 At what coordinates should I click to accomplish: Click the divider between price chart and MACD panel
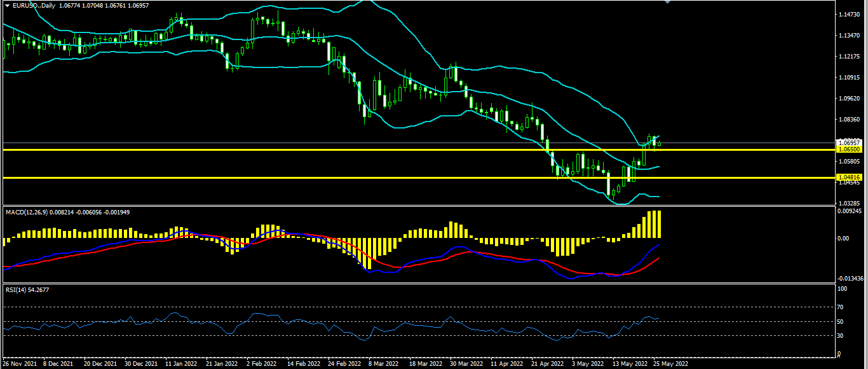pos(419,205)
